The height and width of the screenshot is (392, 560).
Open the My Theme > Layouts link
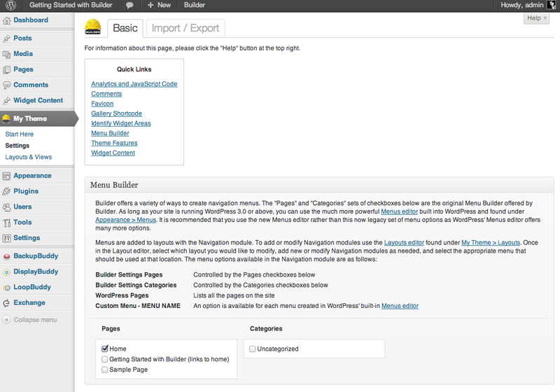tap(491, 243)
